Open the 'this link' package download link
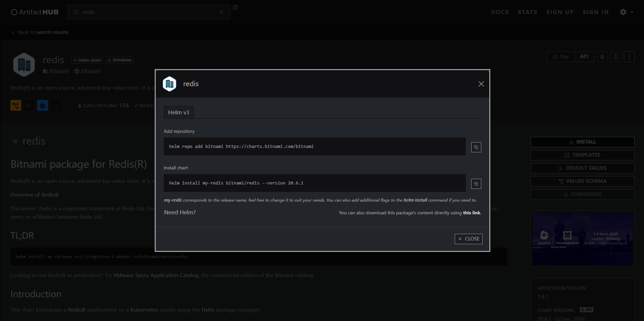644x321 pixels. tap(472, 213)
